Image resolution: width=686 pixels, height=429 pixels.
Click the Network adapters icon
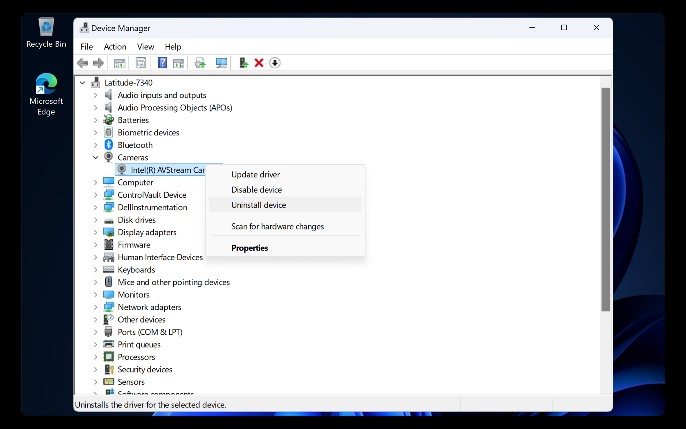click(108, 307)
